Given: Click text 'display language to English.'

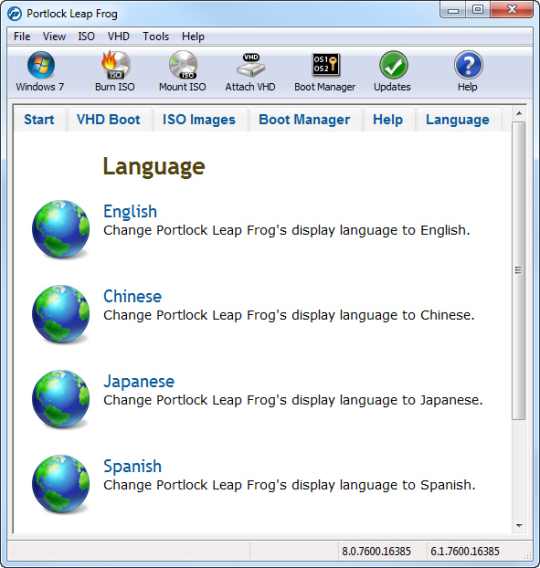Looking at the screenshot, I should pos(381,230).
